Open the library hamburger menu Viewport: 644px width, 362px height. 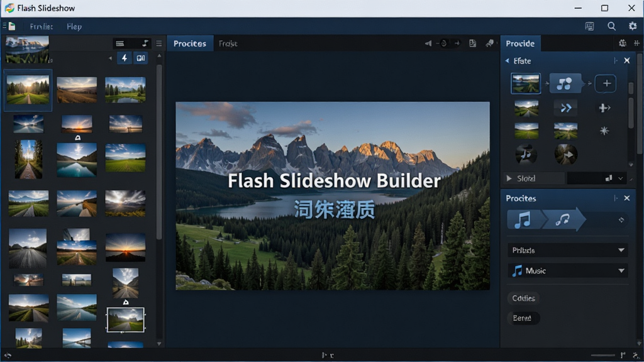tap(159, 43)
